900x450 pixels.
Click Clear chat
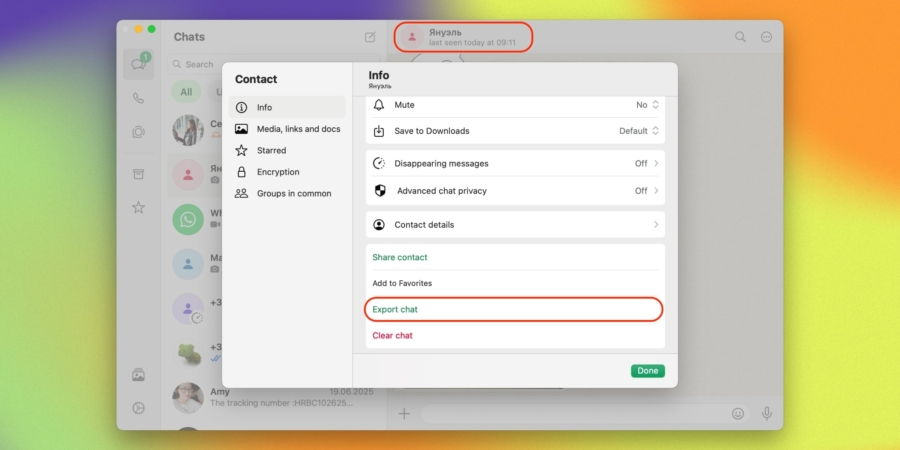coord(393,335)
